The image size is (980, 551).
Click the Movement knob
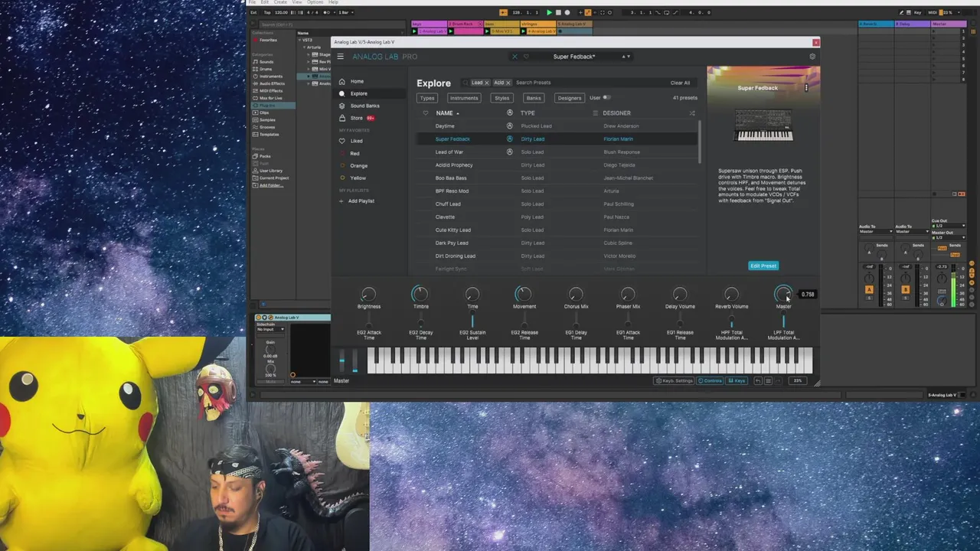pos(524,295)
